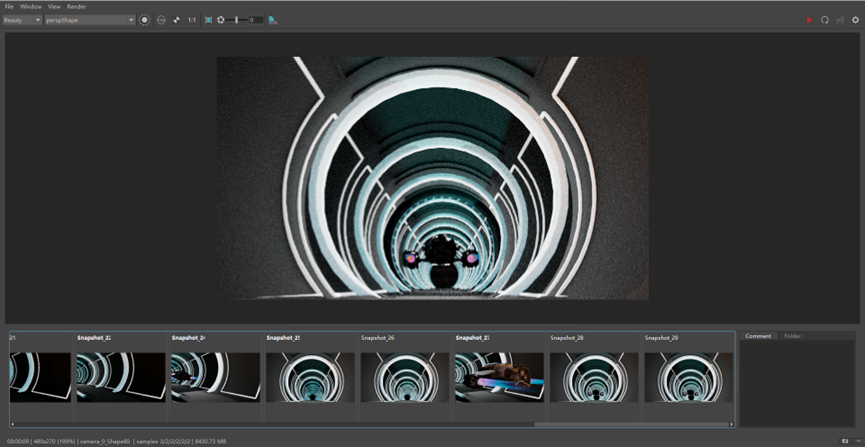The height and width of the screenshot is (447, 865).
Task: Open the render view settings gear
Action: (856, 20)
